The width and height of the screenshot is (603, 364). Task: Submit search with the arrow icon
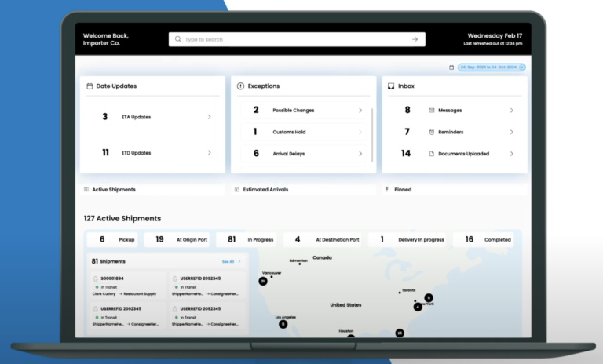point(415,39)
